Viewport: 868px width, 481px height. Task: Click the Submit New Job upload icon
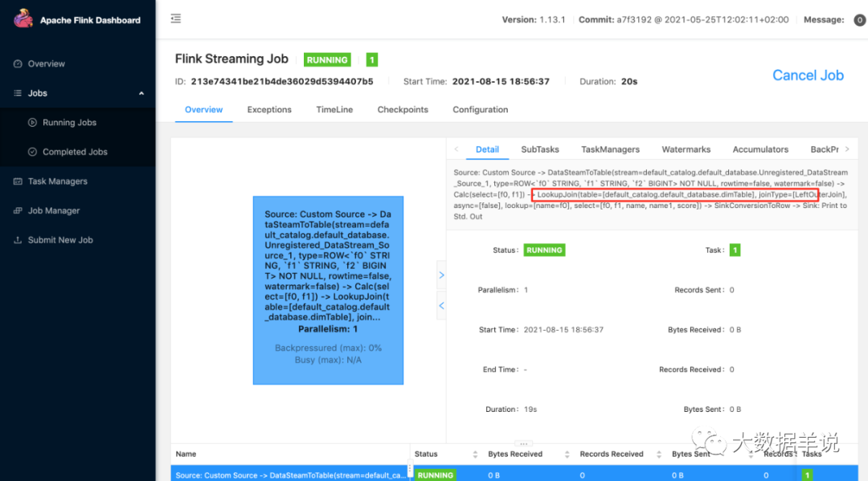coord(18,239)
